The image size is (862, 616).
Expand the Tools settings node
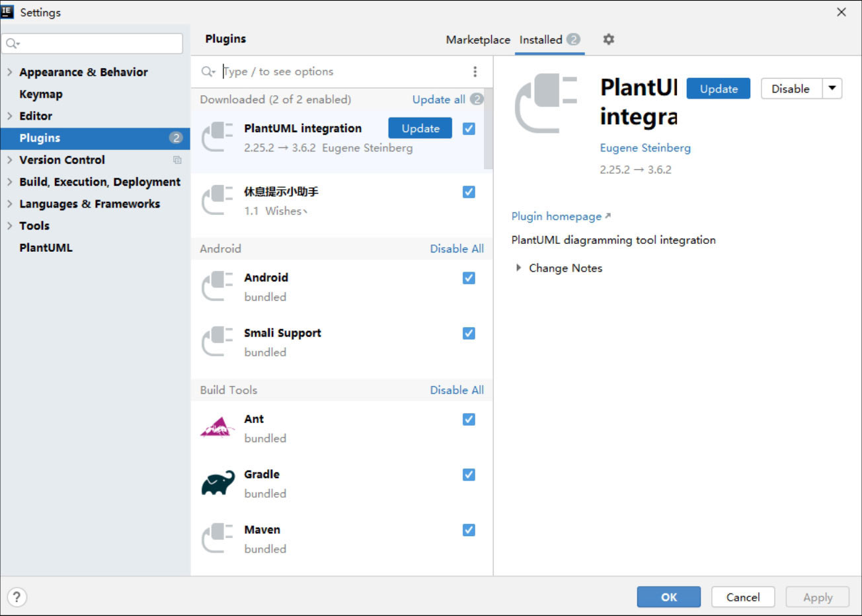click(9, 225)
